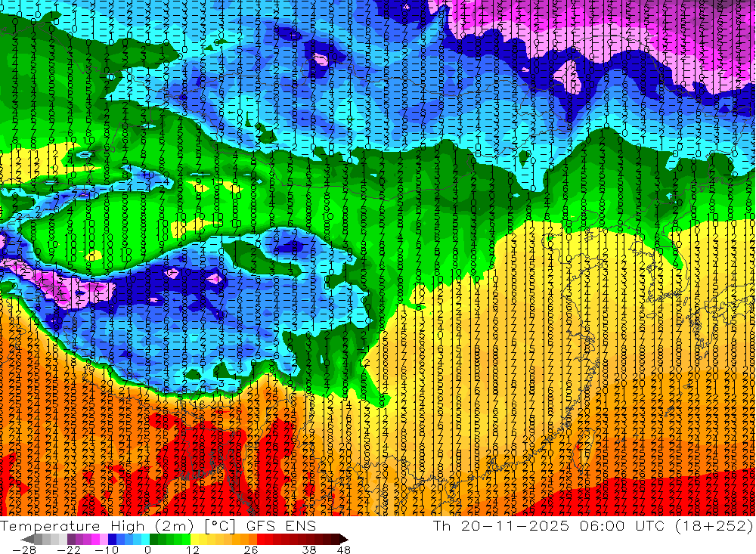756x554 pixels.
Task: Click the -28 legend label
Action: click(x=23, y=549)
